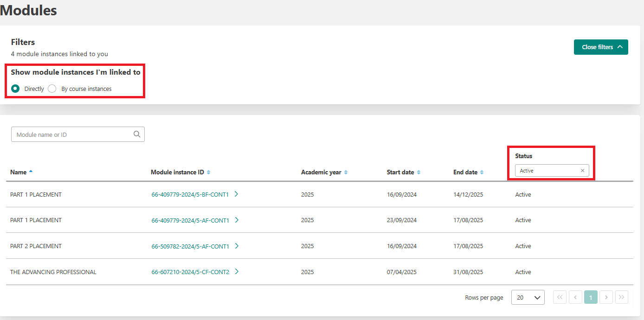Screen dimensions: 644x320
Task: Sort by Academic year column
Action: pos(346,173)
